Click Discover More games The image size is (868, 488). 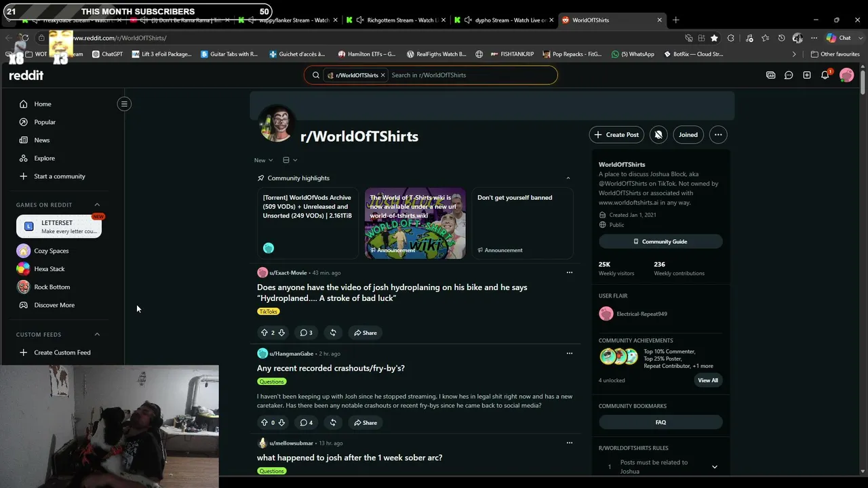[54, 305]
